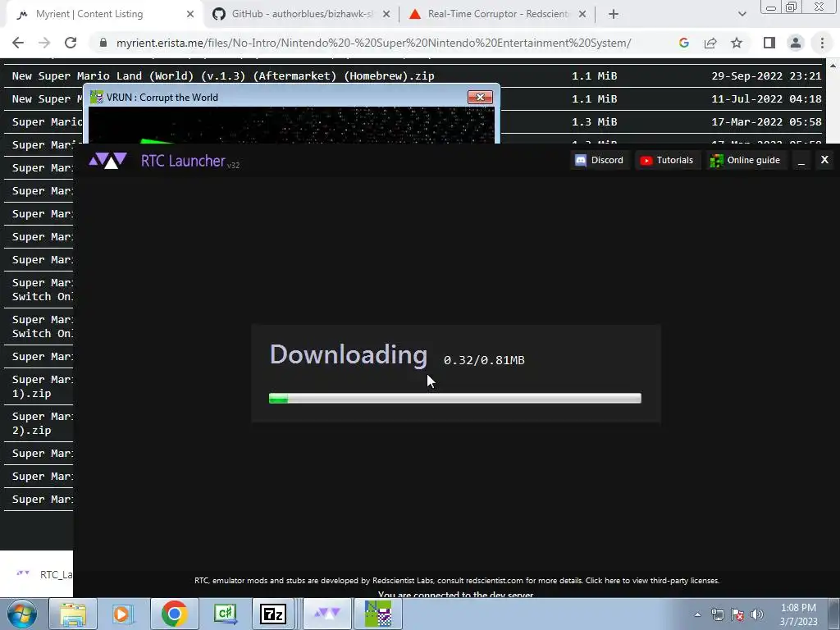Open the network tray icon

[x=717, y=614]
